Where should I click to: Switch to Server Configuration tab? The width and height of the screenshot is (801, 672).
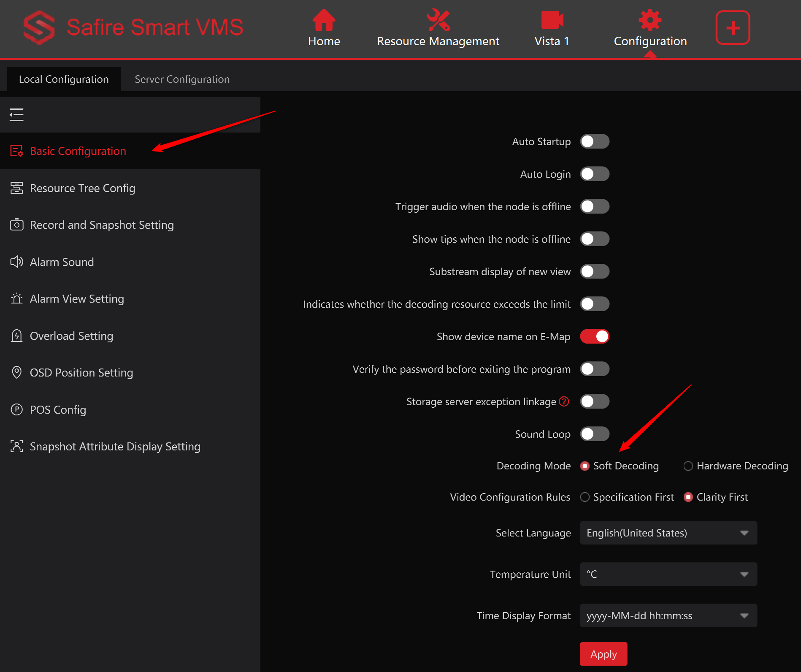[182, 79]
